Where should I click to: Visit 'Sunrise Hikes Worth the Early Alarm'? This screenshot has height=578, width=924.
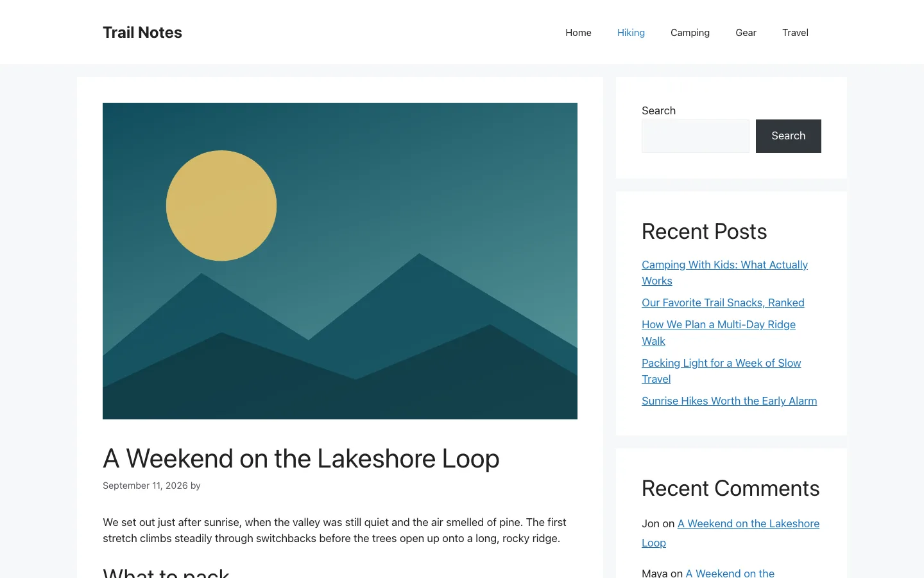pos(730,401)
